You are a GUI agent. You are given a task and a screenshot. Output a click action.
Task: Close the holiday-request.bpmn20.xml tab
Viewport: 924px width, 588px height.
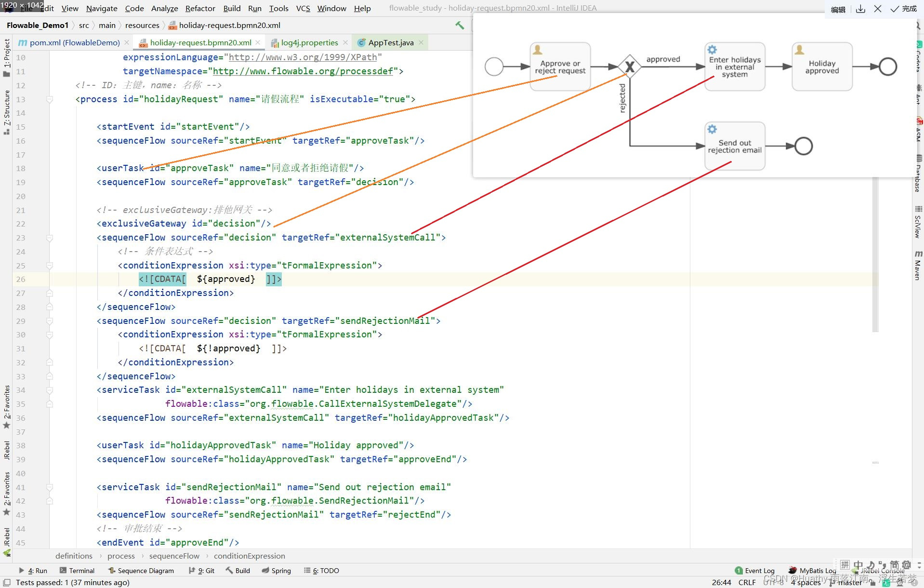258,42
